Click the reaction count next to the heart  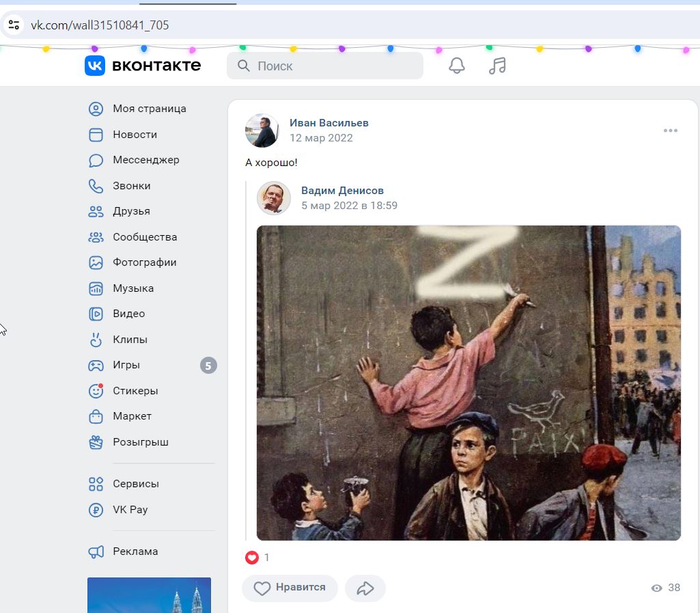click(x=266, y=558)
